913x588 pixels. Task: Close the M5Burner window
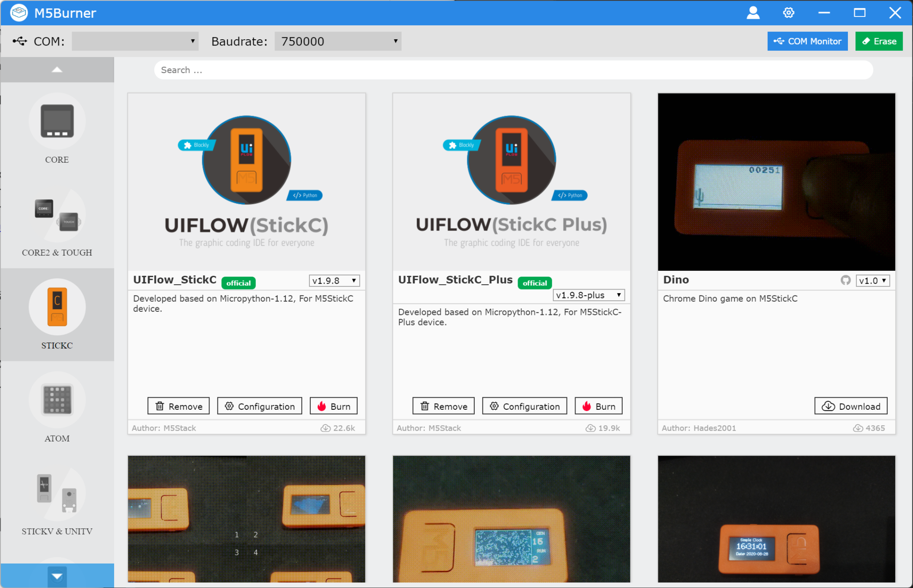point(895,13)
